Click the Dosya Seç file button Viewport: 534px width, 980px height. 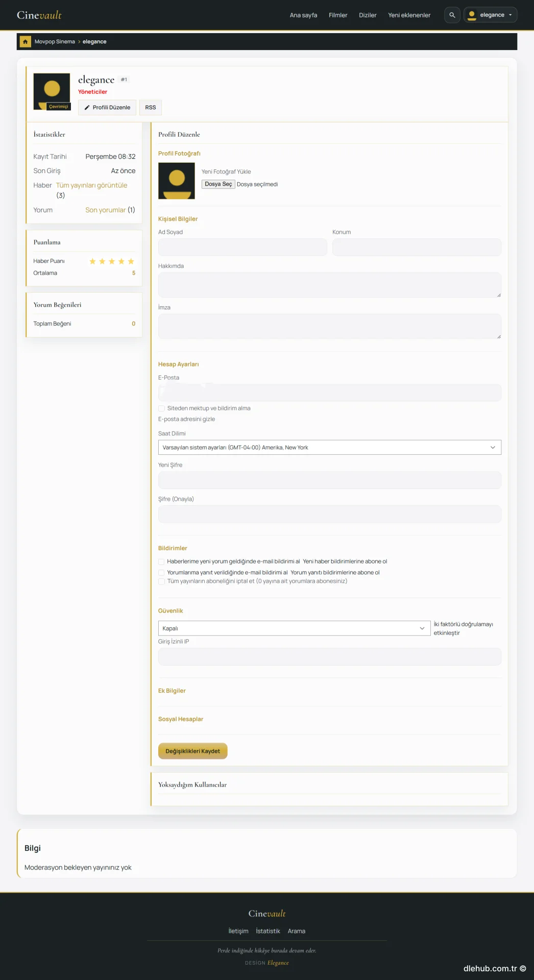tap(219, 184)
